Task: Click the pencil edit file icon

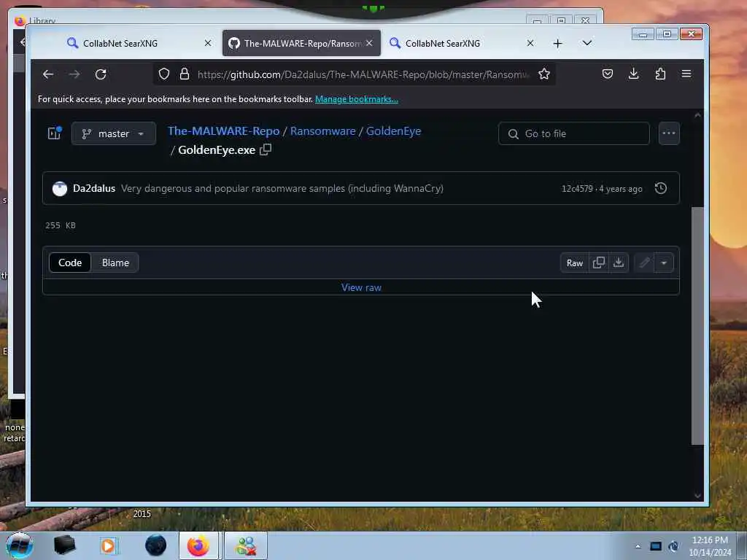Action: click(645, 262)
